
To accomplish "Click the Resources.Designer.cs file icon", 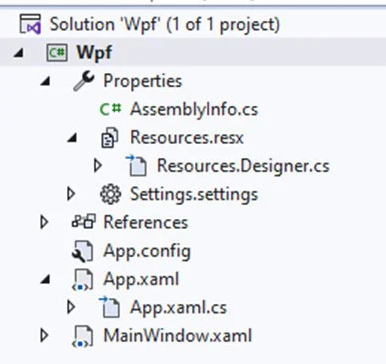I will (x=136, y=165).
